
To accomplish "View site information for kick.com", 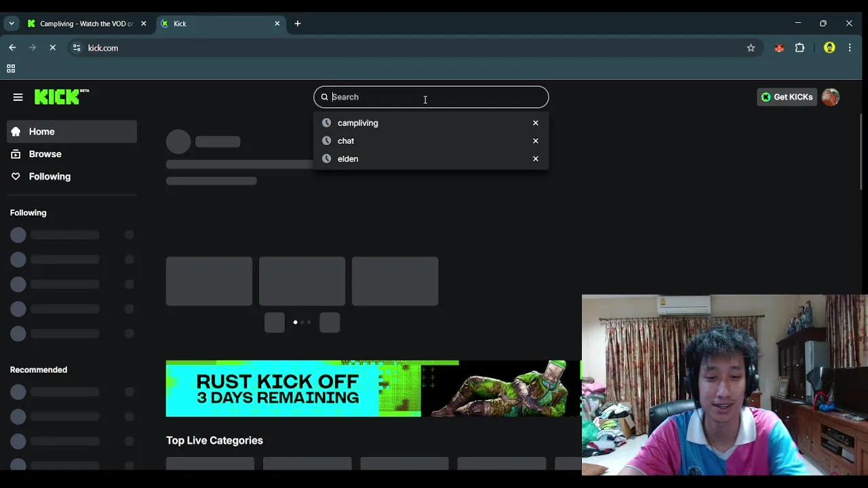I will click(x=77, y=48).
